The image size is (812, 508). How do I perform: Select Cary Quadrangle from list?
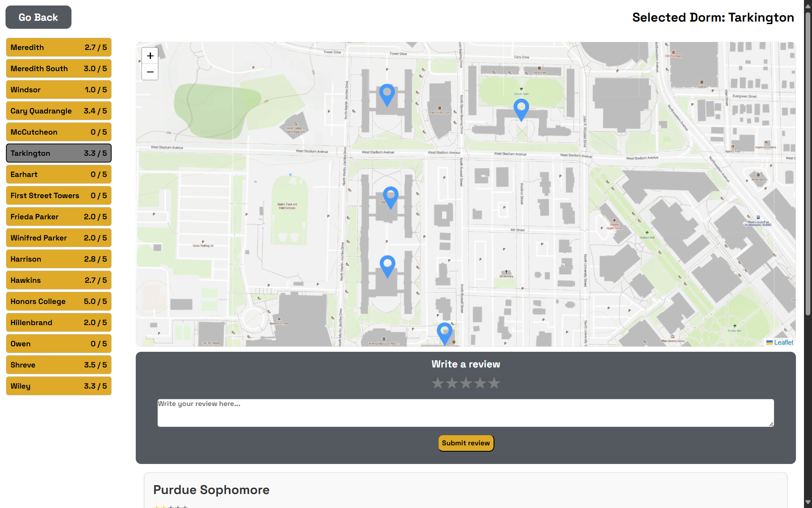[x=59, y=111]
